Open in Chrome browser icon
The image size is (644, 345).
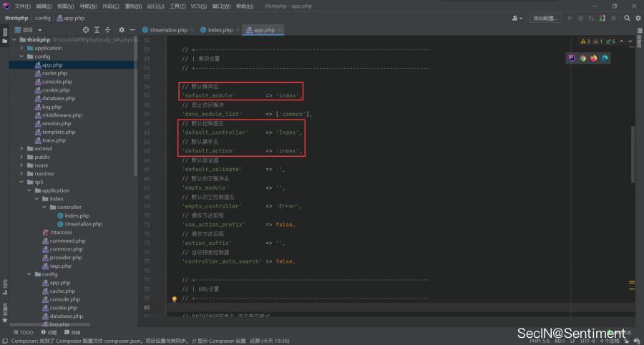tap(582, 58)
